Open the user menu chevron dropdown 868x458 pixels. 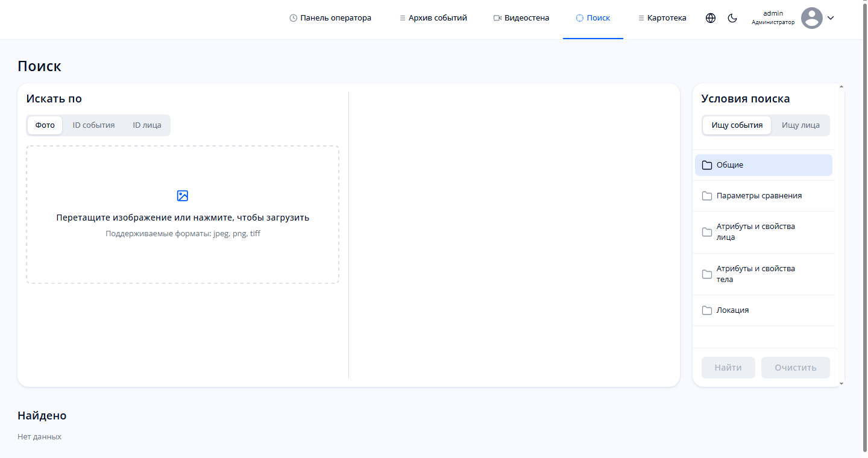coord(831,18)
